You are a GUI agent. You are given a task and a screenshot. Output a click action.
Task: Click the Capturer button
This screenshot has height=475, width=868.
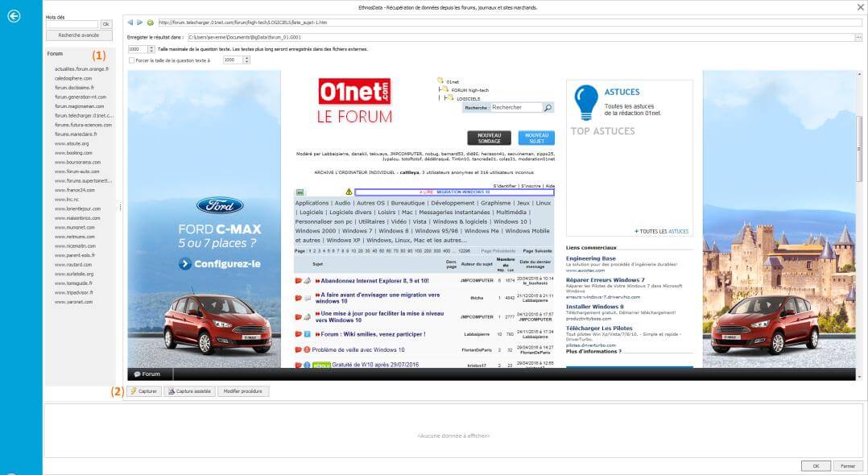click(x=144, y=390)
